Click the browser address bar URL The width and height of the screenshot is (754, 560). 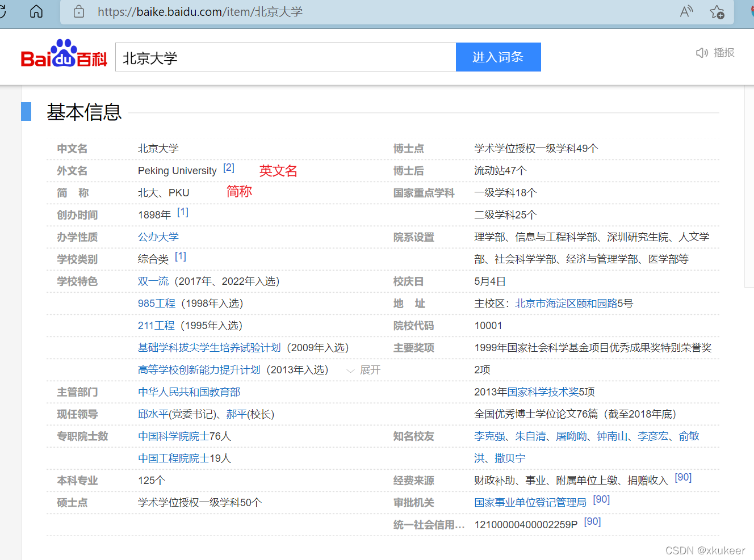tap(200, 12)
